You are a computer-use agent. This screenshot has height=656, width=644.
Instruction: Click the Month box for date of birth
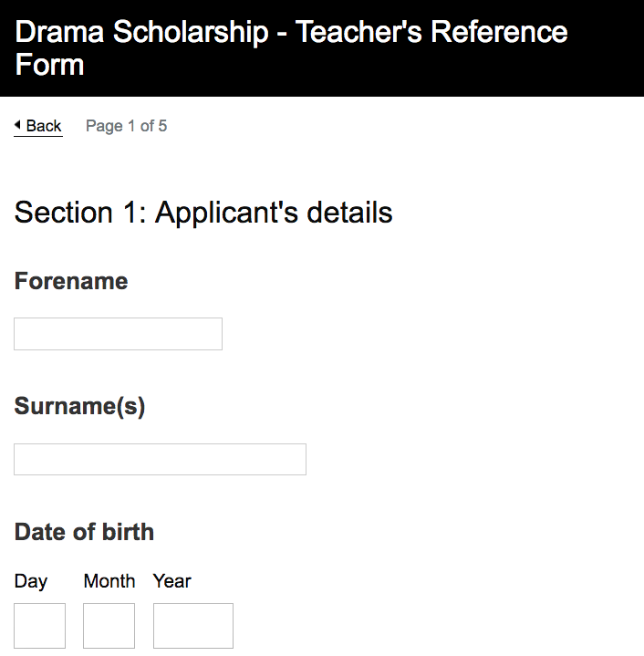(x=109, y=626)
